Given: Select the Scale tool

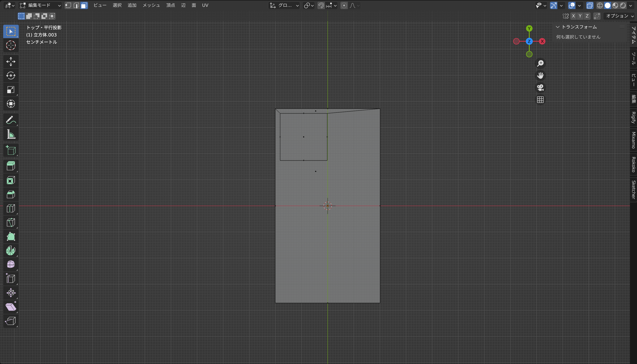Looking at the screenshot, I should [11, 90].
